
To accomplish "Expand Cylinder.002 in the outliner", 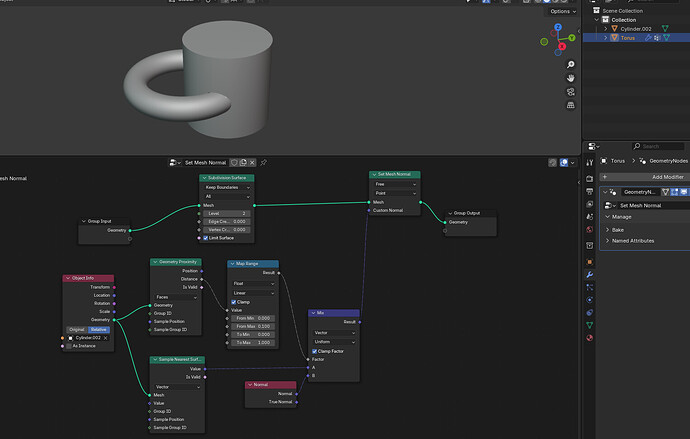I will tap(606, 29).
